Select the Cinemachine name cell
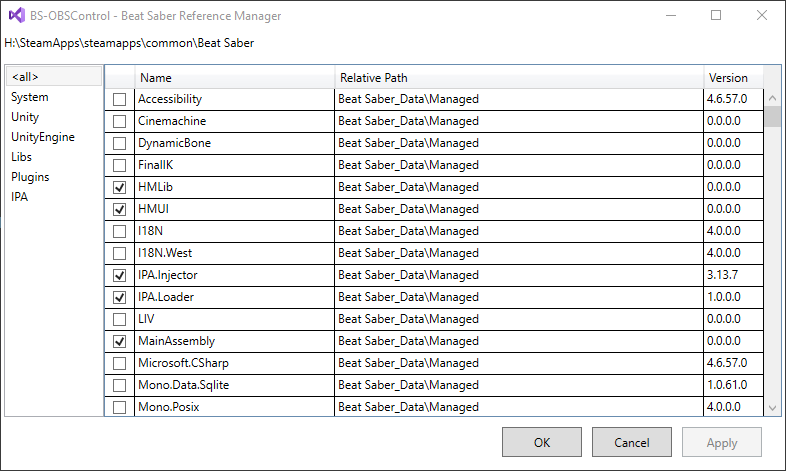 (235, 121)
